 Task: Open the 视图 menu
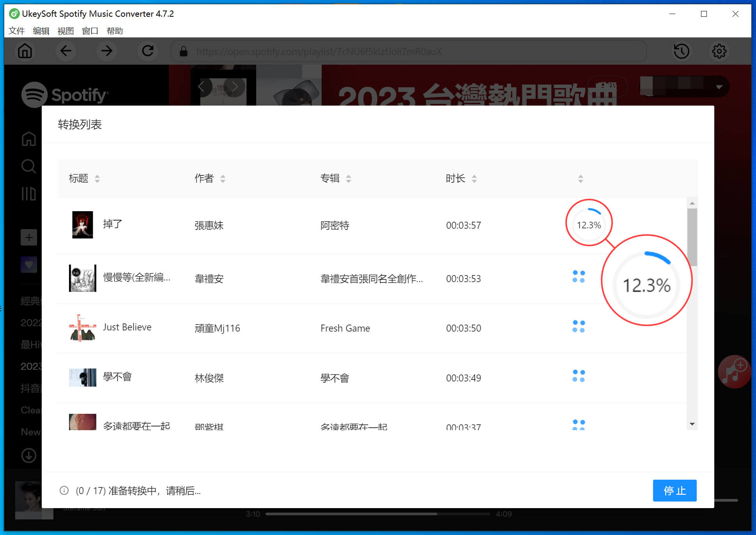(66, 31)
